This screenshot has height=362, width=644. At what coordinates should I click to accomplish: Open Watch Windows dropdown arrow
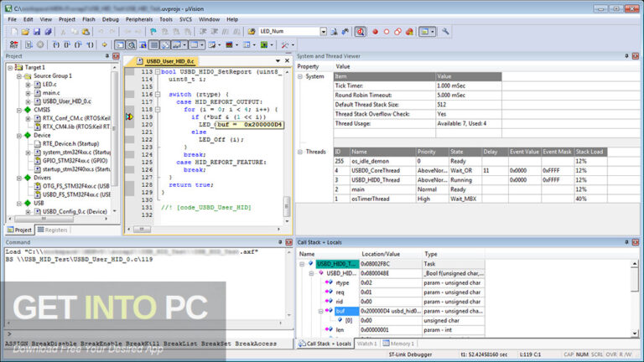(184, 44)
